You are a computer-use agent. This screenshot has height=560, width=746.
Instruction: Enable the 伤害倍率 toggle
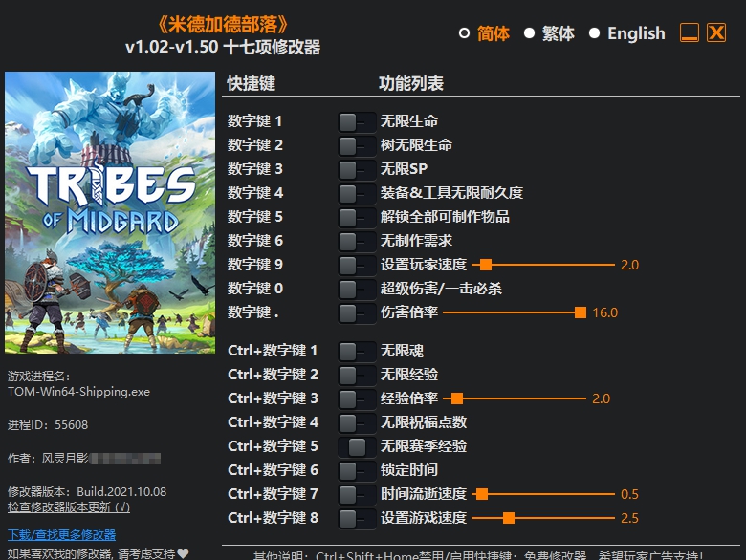(357, 313)
